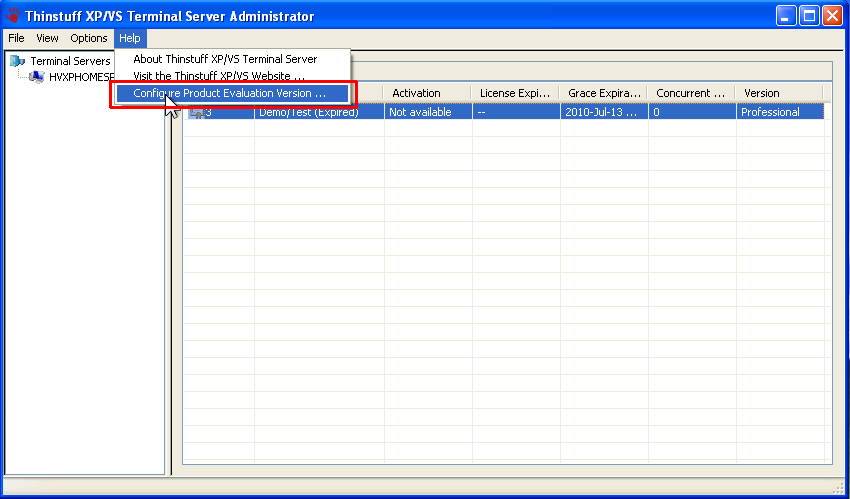Choose About Thinstuff XP/VS Terminal Server
The width and height of the screenshot is (850, 499).
pyautogui.click(x=225, y=59)
